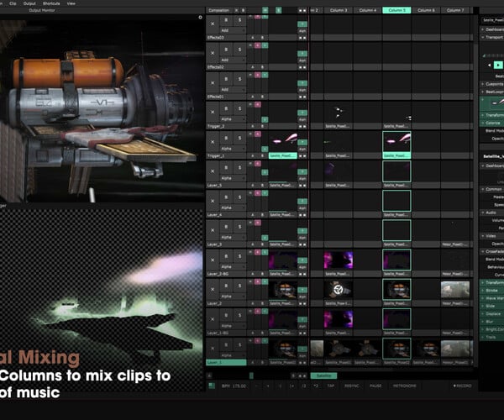Click the pink button in the Layer_5 row
The height and width of the screenshot is (420, 504).
coord(258,164)
